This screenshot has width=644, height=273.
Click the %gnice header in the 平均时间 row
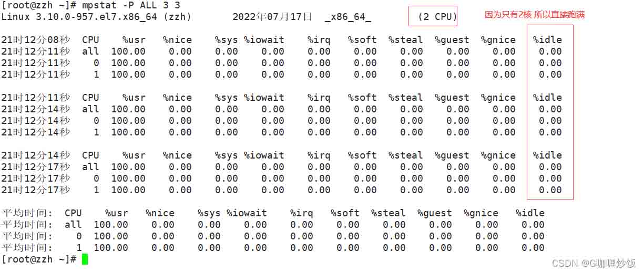(481, 213)
